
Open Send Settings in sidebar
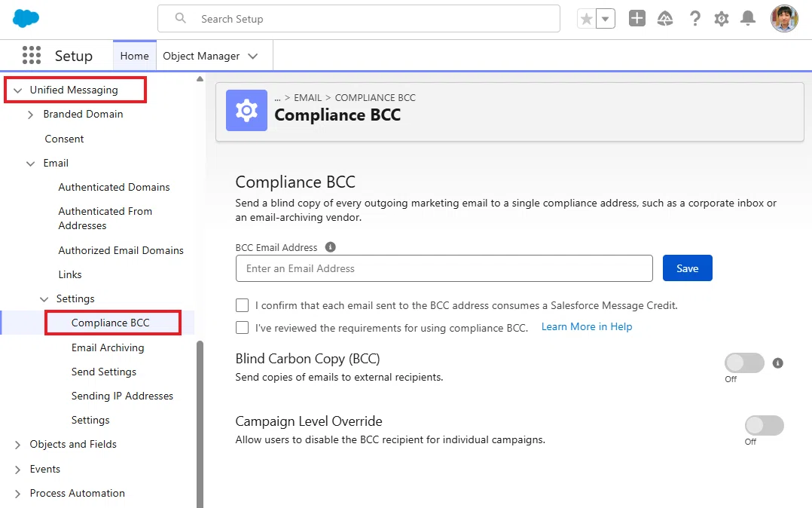[104, 372]
